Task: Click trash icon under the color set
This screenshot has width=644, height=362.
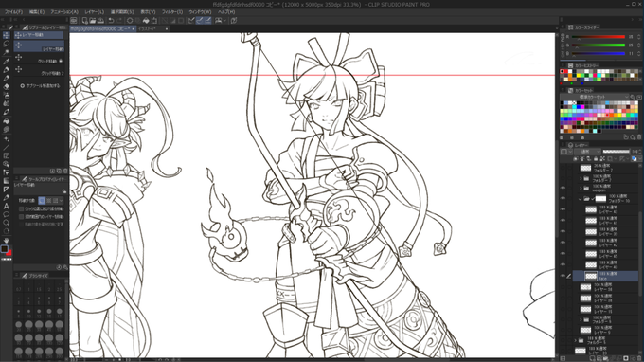Action: pos(639,137)
